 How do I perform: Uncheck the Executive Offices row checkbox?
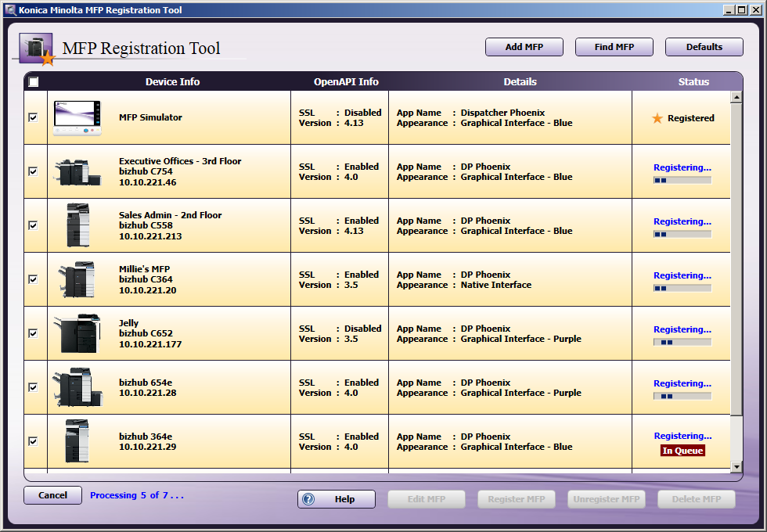pyautogui.click(x=33, y=171)
